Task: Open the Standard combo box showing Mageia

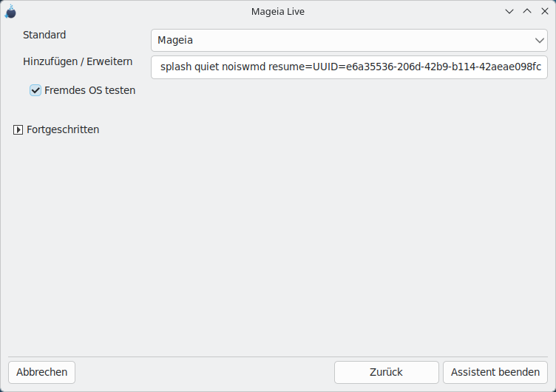Action: click(349, 41)
